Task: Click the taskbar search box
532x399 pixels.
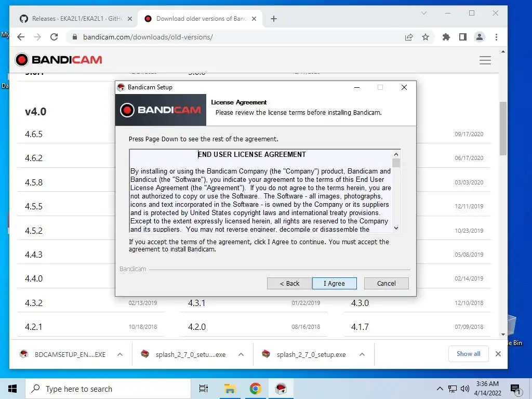Action: coord(108,389)
